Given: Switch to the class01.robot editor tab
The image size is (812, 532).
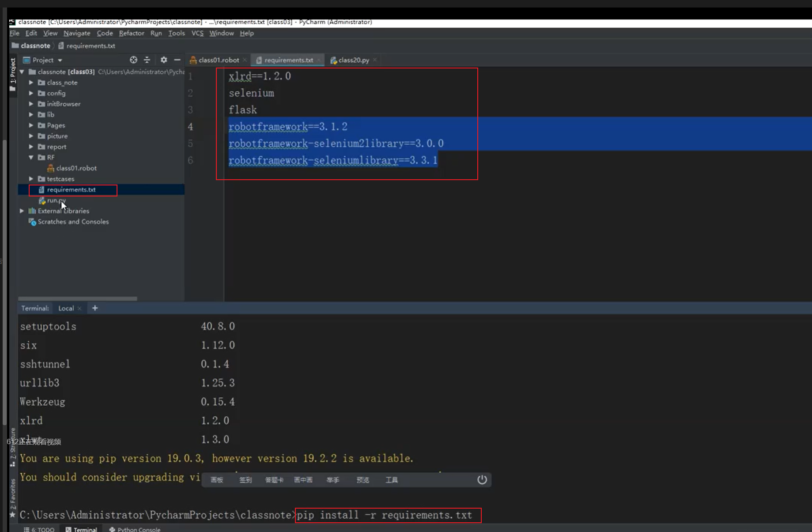Looking at the screenshot, I should pos(219,60).
